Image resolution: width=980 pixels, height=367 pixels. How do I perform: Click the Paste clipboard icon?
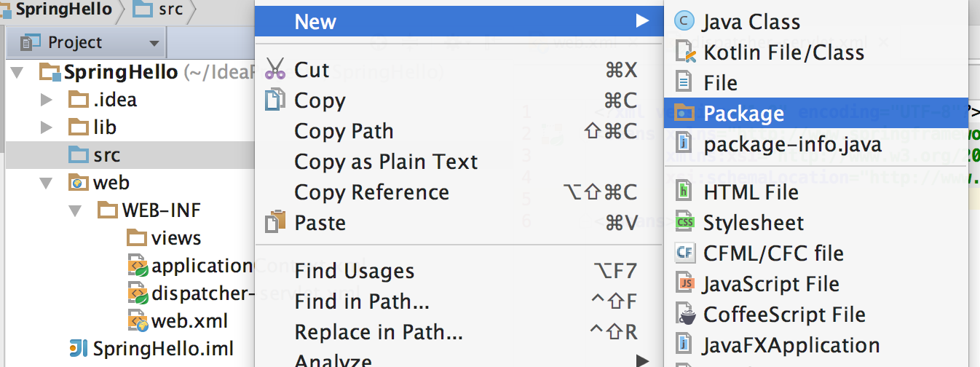(x=275, y=222)
